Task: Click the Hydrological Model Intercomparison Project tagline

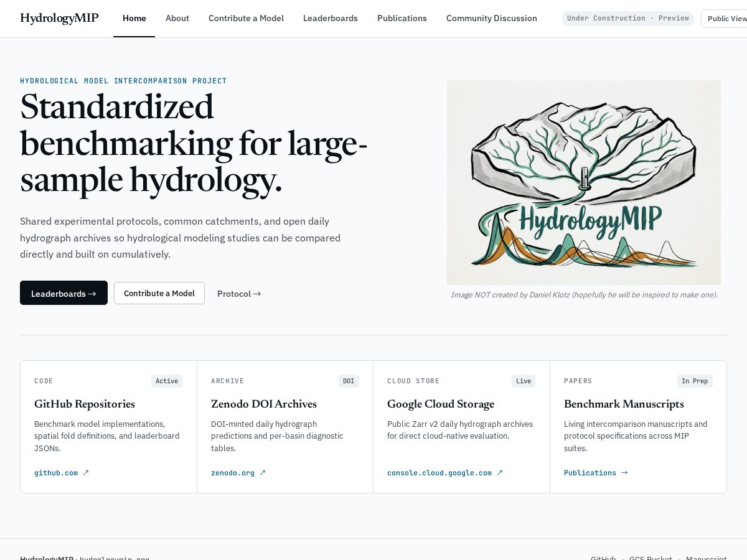Action: tap(123, 81)
